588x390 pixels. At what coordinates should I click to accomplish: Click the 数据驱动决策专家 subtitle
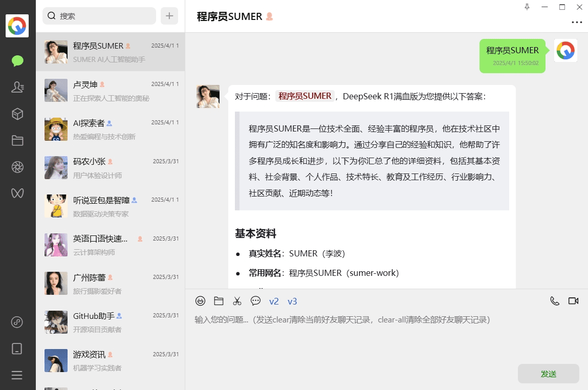tap(100, 214)
